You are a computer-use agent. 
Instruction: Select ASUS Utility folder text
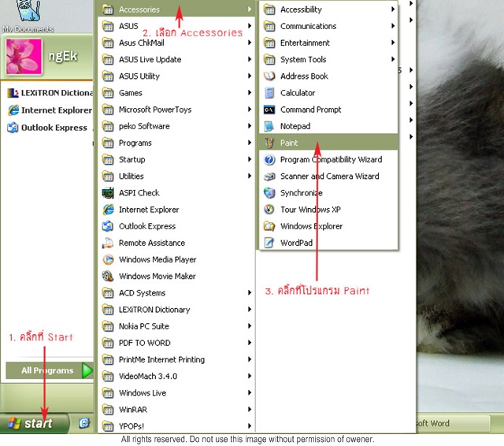[139, 76]
